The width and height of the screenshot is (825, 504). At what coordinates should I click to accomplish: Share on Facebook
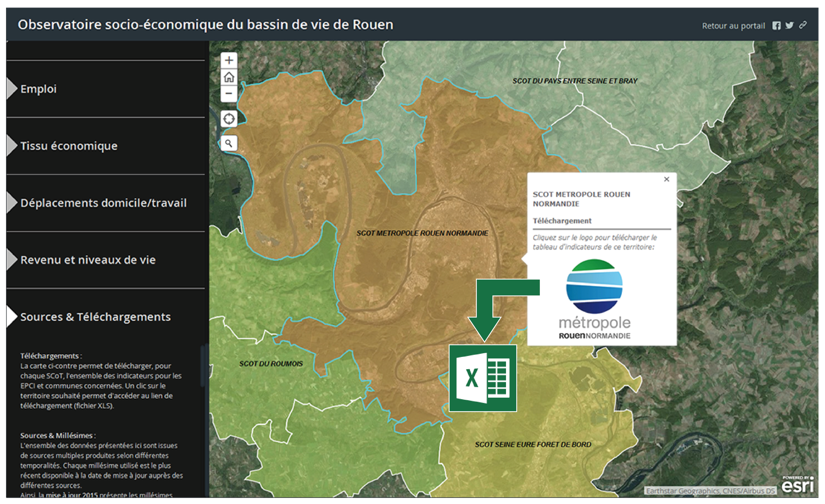tap(776, 25)
